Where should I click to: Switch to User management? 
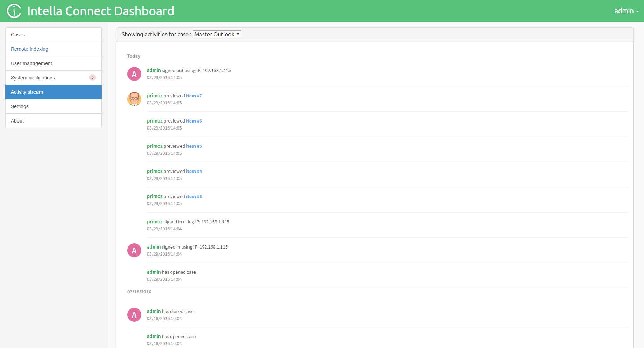(31, 63)
